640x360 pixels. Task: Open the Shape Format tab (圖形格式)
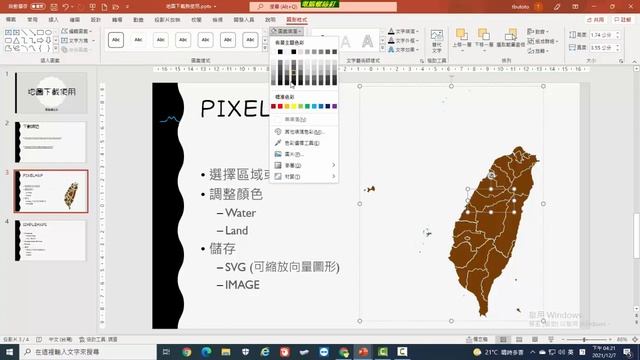297,20
